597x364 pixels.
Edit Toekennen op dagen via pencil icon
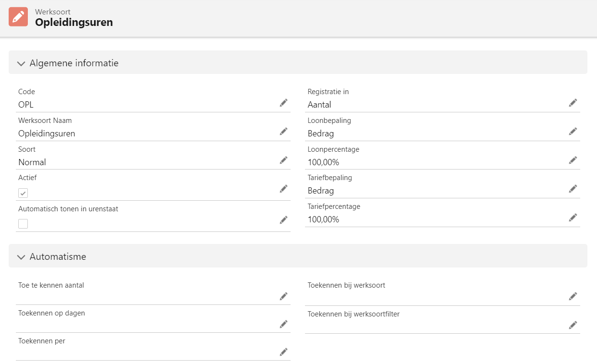click(x=283, y=324)
